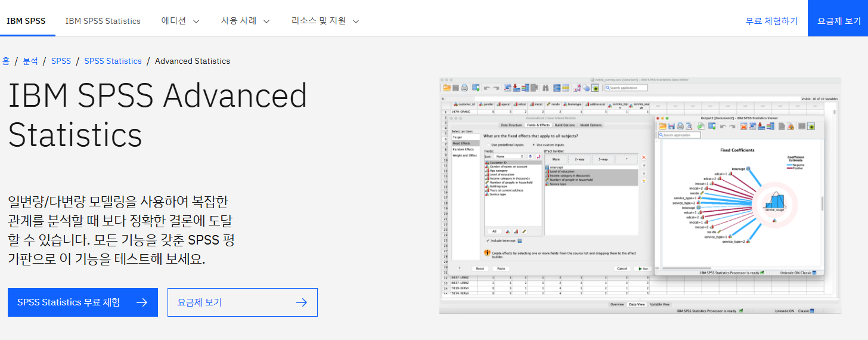Select Use predefined inputs radio button
Viewport: 868px width, 340px height.
click(488, 145)
